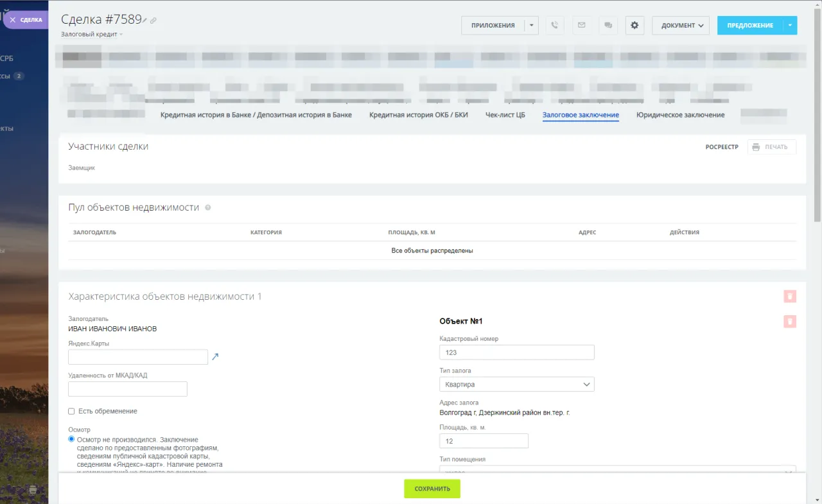Expand arrow next to Приложения button

[x=531, y=25]
